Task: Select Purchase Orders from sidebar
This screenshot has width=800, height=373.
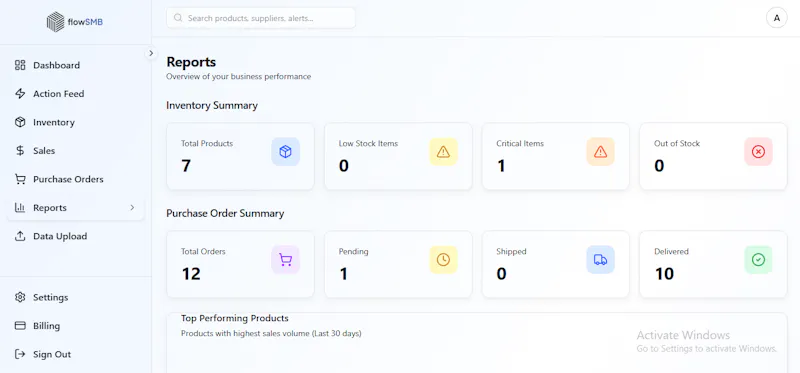Action: coord(76,179)
